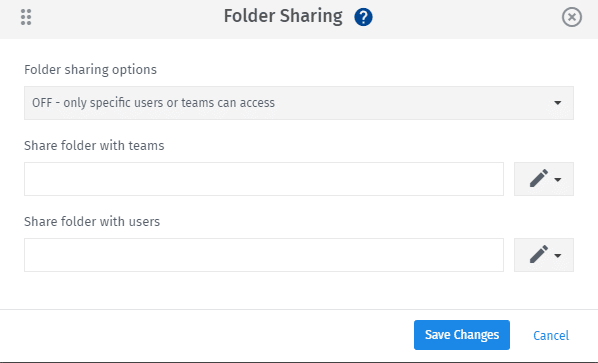Click the Share folder with users field
The image size is (598, 363).
(x=264, y=255)
